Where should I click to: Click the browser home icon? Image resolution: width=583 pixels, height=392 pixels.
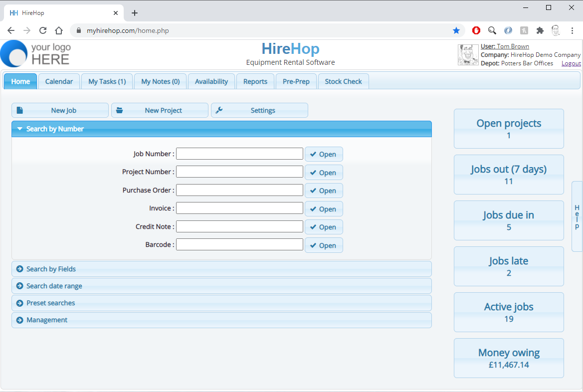(59, 30)
